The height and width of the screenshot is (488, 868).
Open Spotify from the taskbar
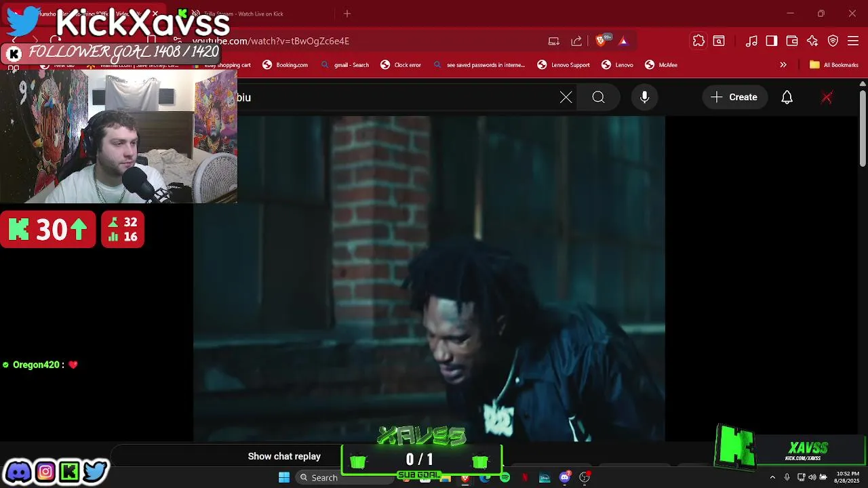[x=505, y=477]
